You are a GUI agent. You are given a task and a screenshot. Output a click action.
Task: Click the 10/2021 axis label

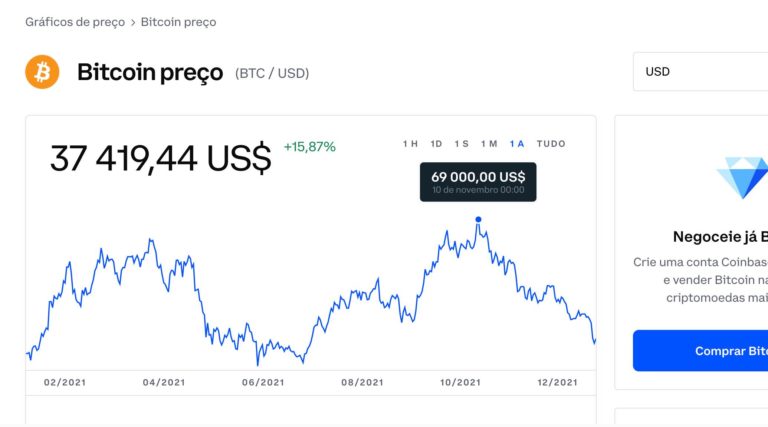[461, 382]
